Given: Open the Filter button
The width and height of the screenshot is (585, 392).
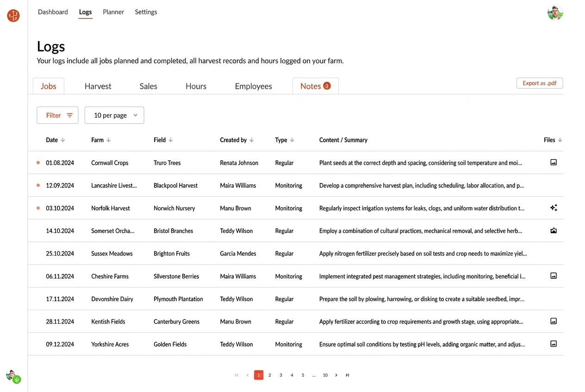Looking at the screenshot, I should [57, 115].
